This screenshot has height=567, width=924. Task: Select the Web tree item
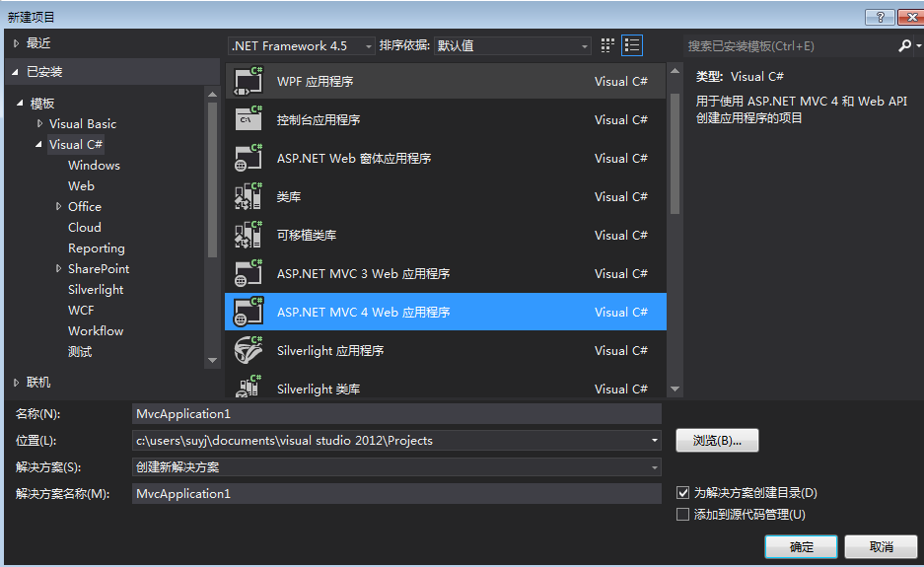point(81,185)
